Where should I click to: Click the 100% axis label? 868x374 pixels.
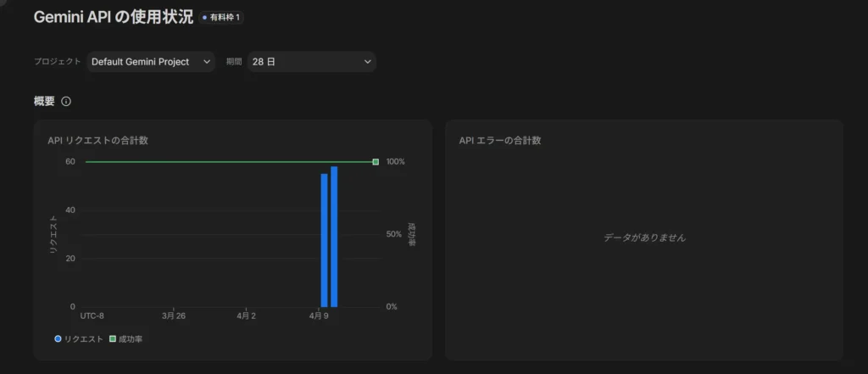click(x=396, y=162)
